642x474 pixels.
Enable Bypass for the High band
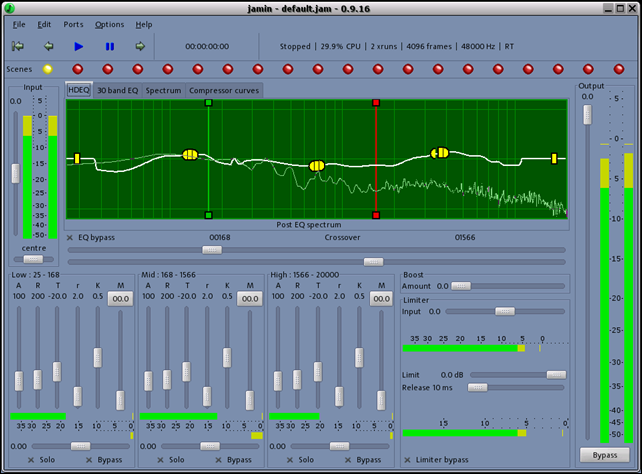[349, 459]
